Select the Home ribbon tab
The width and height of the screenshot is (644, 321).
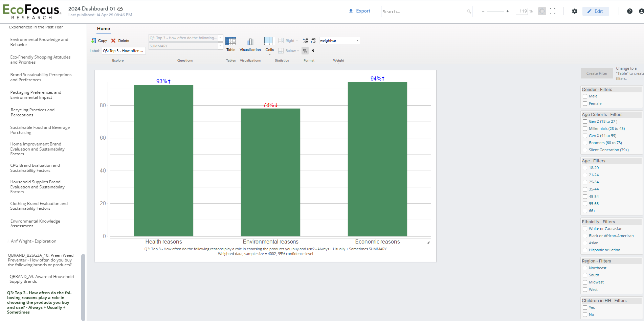(x=104, y=29)
